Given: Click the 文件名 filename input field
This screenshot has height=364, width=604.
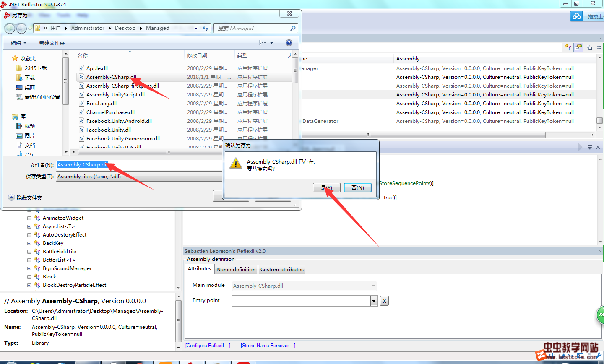Looking at the screenshot, I should point(139,165).
